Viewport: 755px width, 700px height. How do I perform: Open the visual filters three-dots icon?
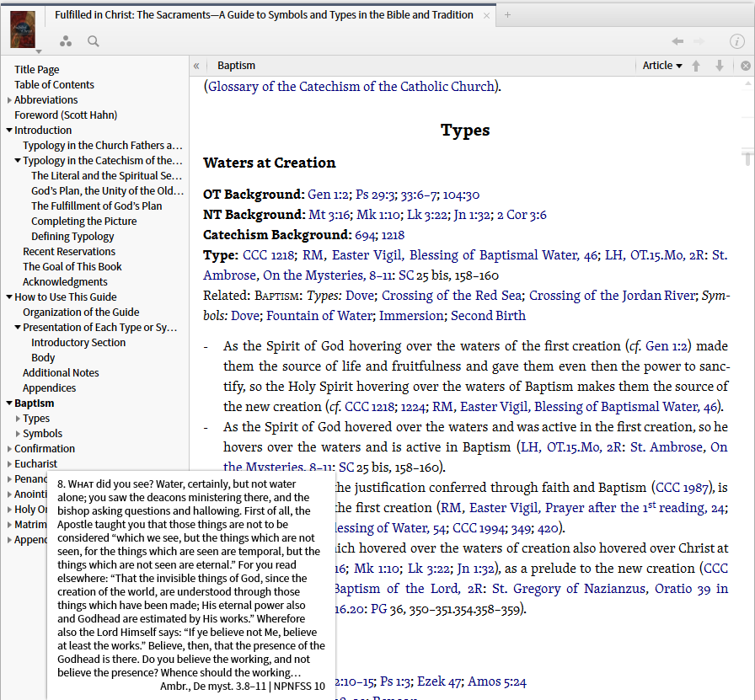66,41
